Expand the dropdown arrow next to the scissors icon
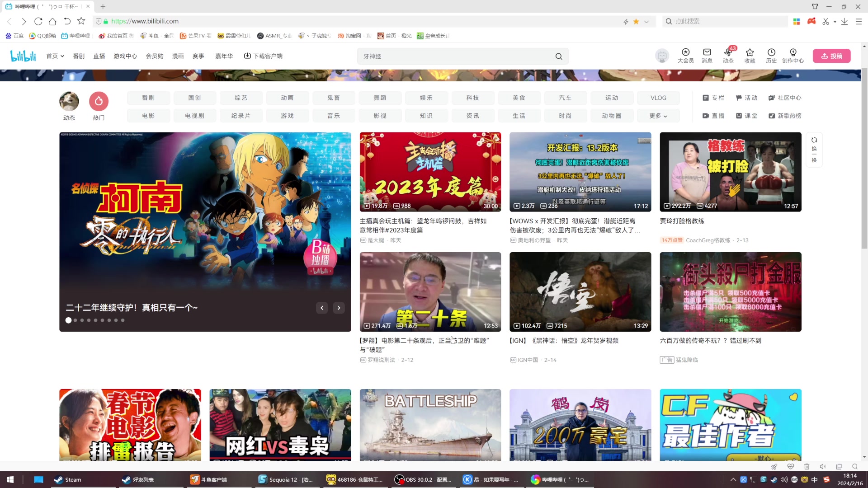The width and height of the screenshot is (868, 488). pos(835,22)
